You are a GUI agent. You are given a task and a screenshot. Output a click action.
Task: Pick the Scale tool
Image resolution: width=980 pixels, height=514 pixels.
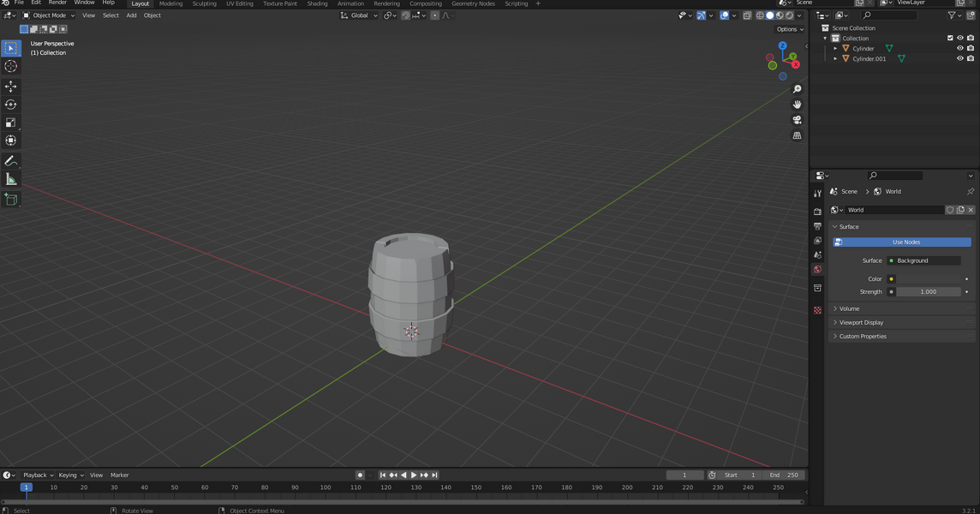(10, 123)
